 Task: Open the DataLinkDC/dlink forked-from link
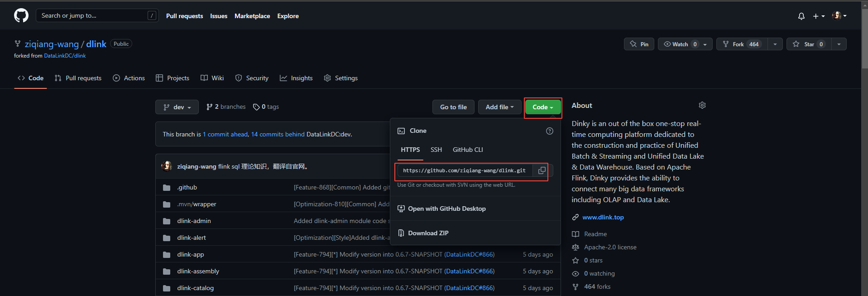(65, 56)
